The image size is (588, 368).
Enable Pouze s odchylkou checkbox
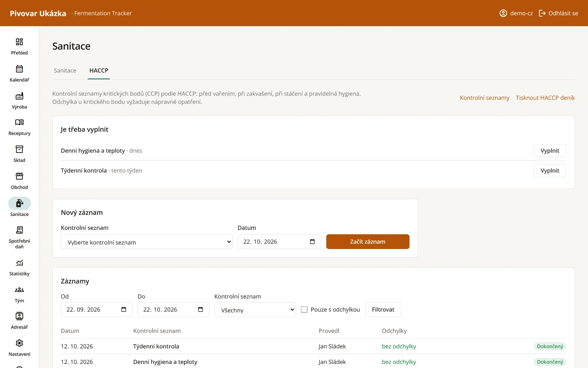pos(304,310)
